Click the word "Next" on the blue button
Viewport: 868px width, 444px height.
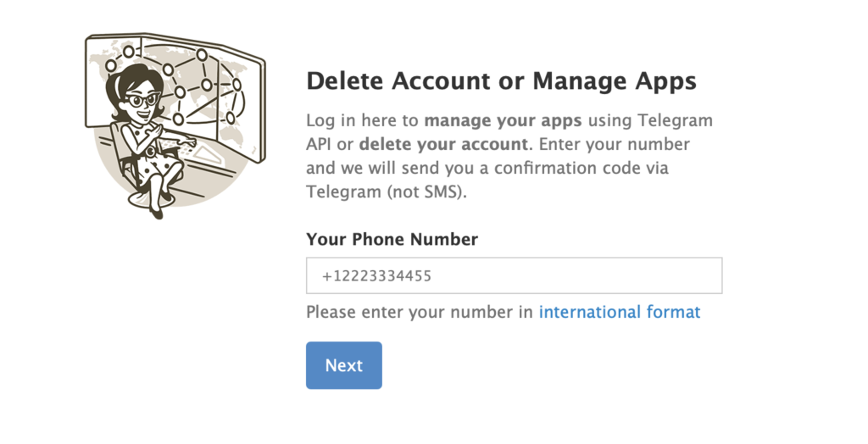click(x=343, y=365)
